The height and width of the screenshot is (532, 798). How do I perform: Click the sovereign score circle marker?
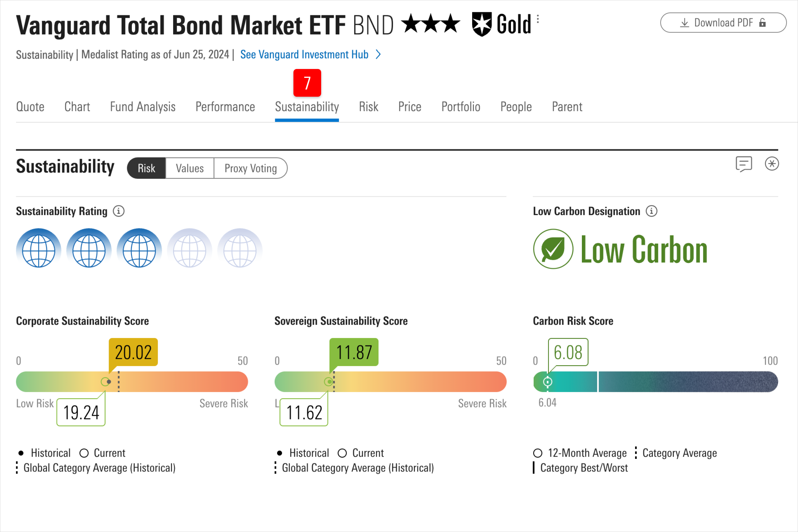click(328, 382)
